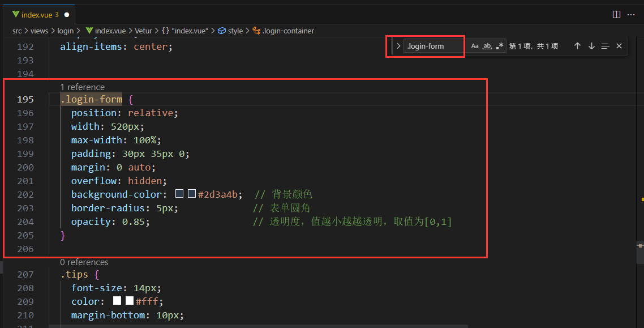
Task: Select the src breadcrumb
Action: coord(17,31)
